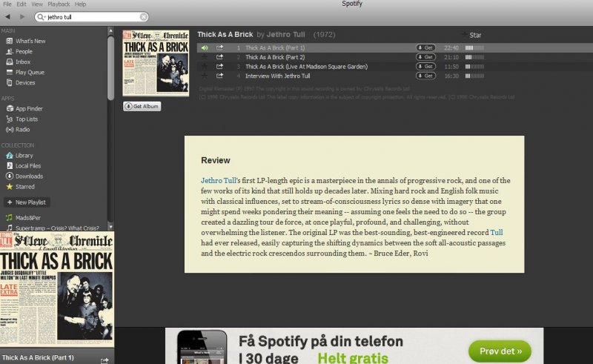593x364 pixels.
Task: Follow the Jethro Tull link in the review
Action: 218,180
